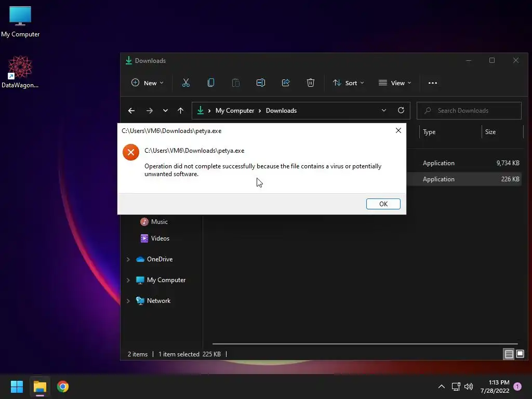The image size is (532, 399).
Task: Open My Computer desktop icon
Action: point(20,21)
